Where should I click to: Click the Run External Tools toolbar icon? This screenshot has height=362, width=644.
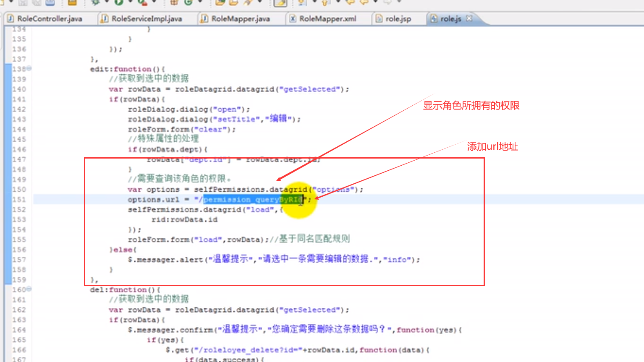point(142,3)
